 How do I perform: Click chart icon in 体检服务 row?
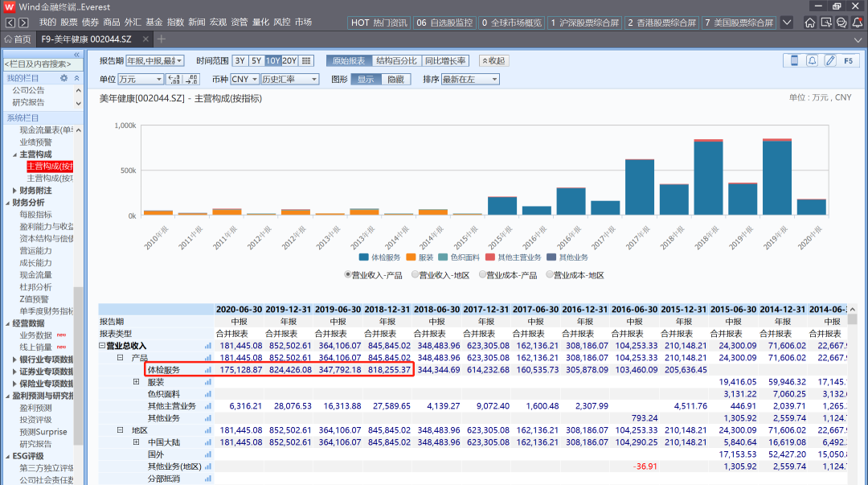pyautogui.click(x=208, y=370)
